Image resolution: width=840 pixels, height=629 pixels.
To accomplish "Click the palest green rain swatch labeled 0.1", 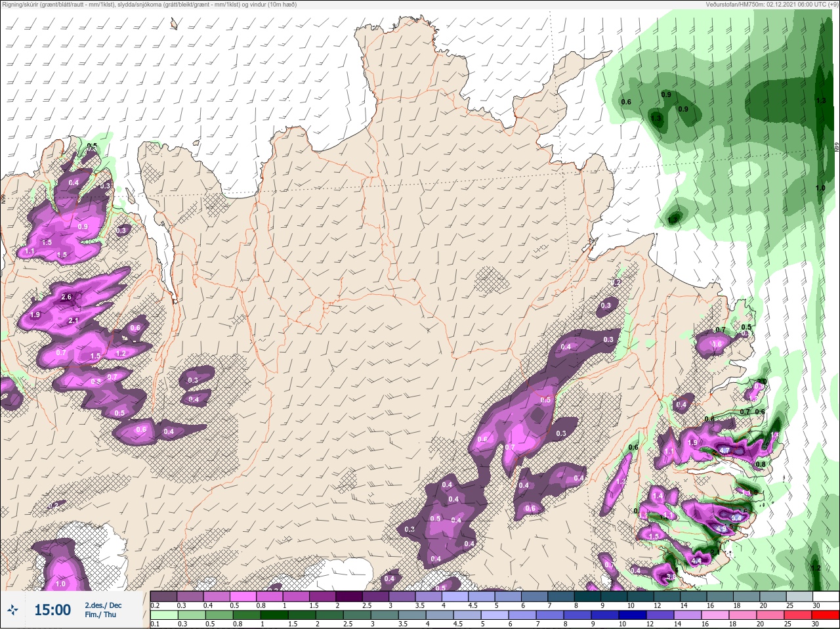I will (163, 615).
